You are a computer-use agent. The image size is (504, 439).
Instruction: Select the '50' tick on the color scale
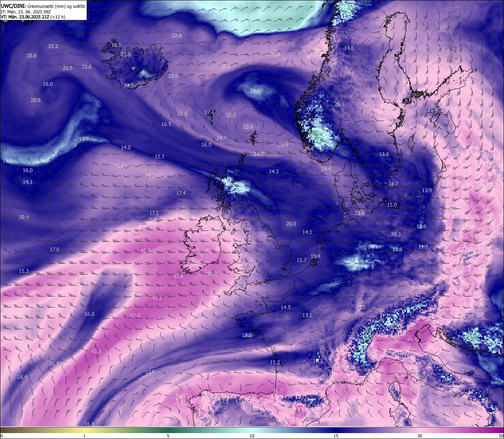pos(501,436)
